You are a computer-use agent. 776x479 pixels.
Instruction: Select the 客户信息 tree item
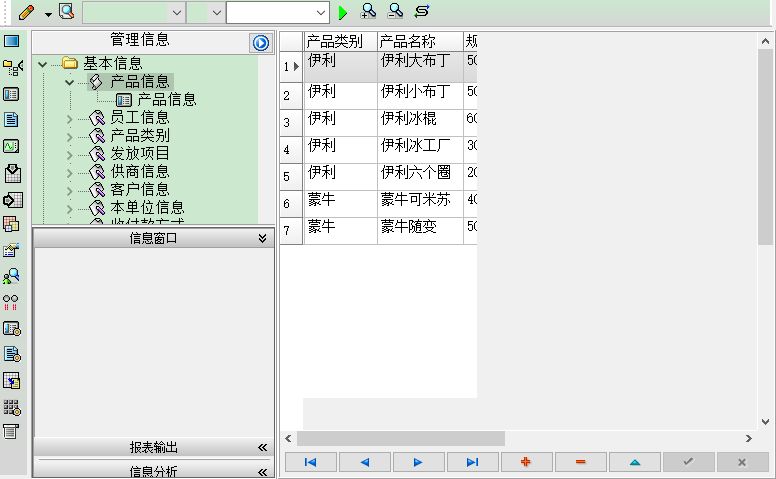click(x=140, y=190)
